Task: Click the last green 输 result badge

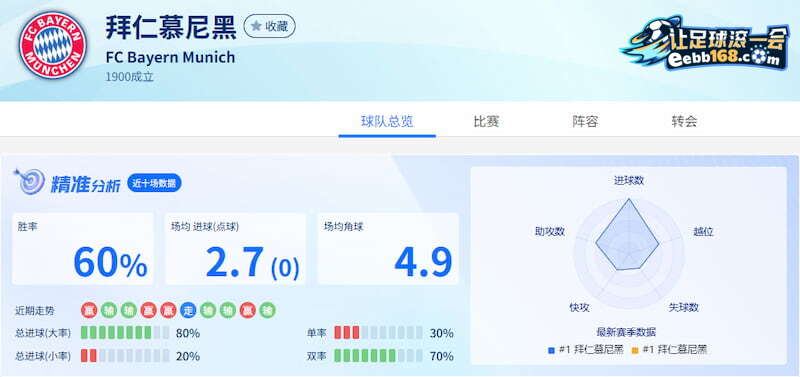Action: point(267,310)
